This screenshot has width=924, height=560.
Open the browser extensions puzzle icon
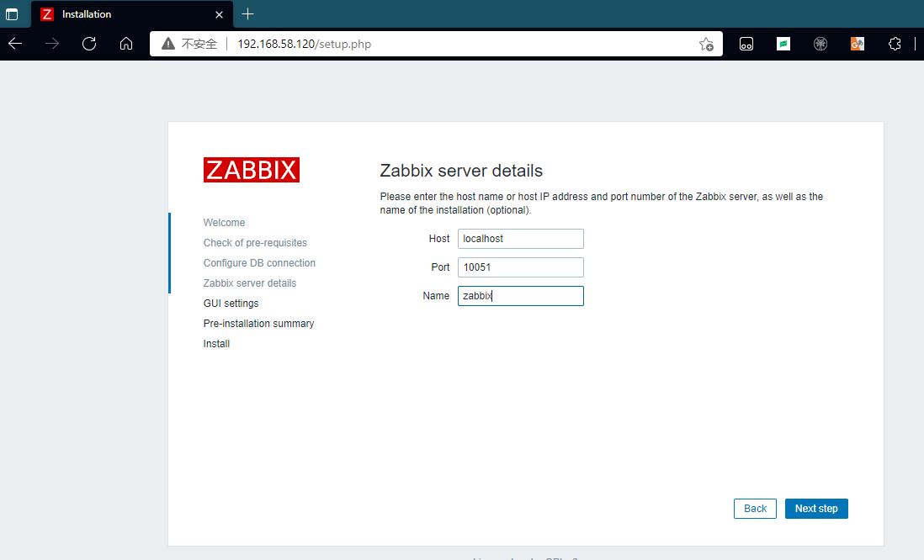point(895,44)
